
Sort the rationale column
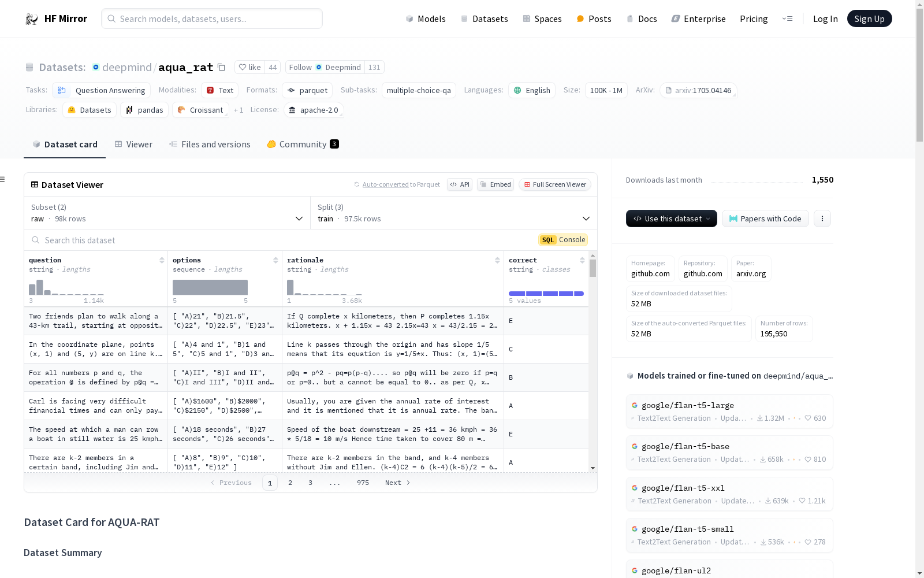497,260
